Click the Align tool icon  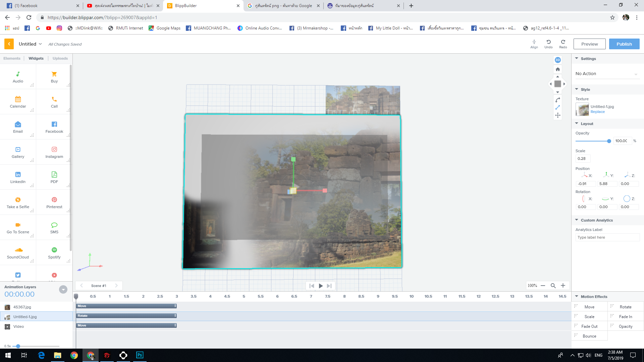tap(534, 42)
